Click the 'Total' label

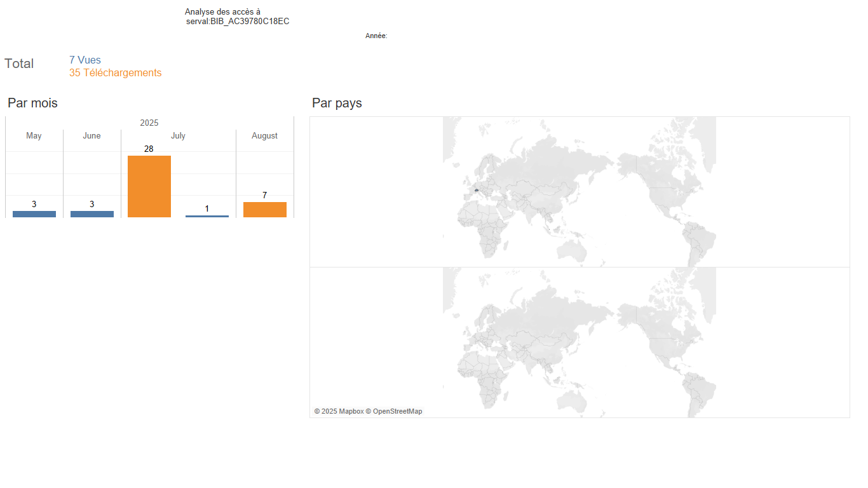[19, 64]
